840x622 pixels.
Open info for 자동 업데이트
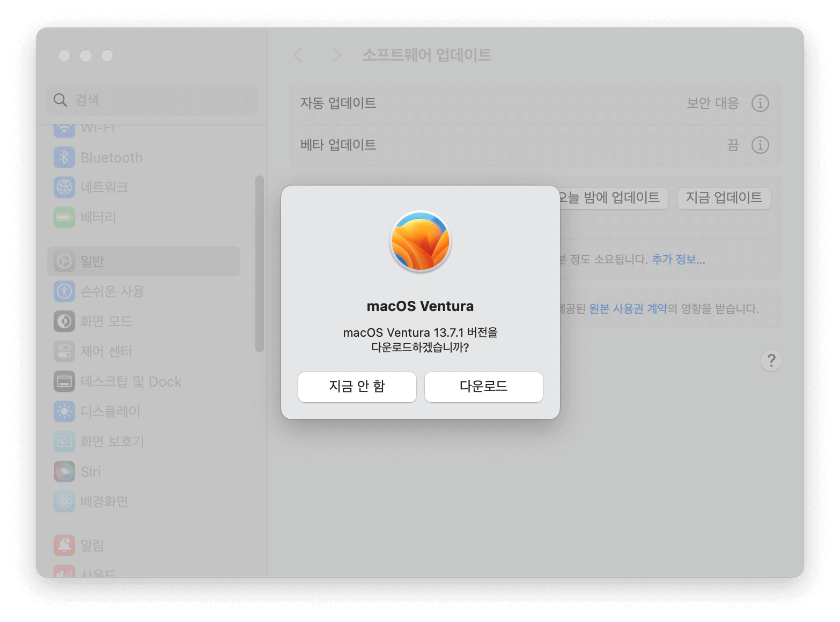coord(760,103)
